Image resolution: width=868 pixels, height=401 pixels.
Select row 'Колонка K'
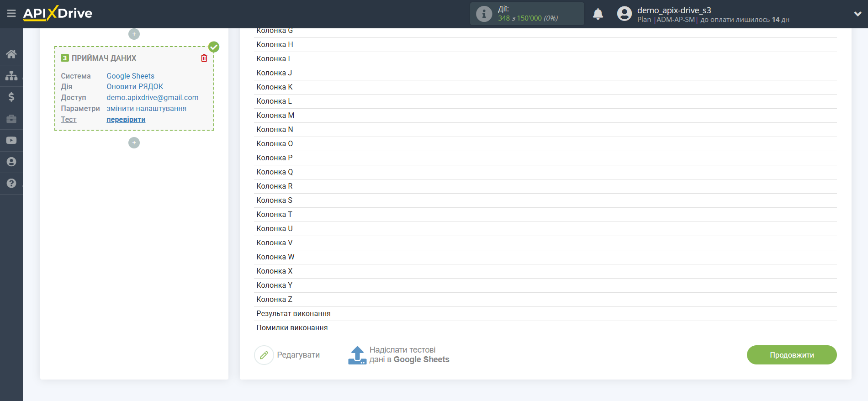pyautogui.click(x=545, y=87)
